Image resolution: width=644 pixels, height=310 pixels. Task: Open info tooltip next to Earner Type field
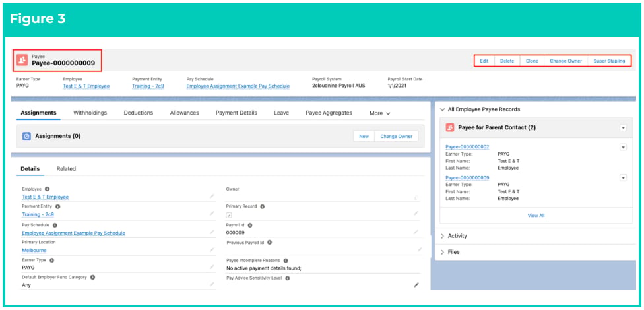[51, 260]
